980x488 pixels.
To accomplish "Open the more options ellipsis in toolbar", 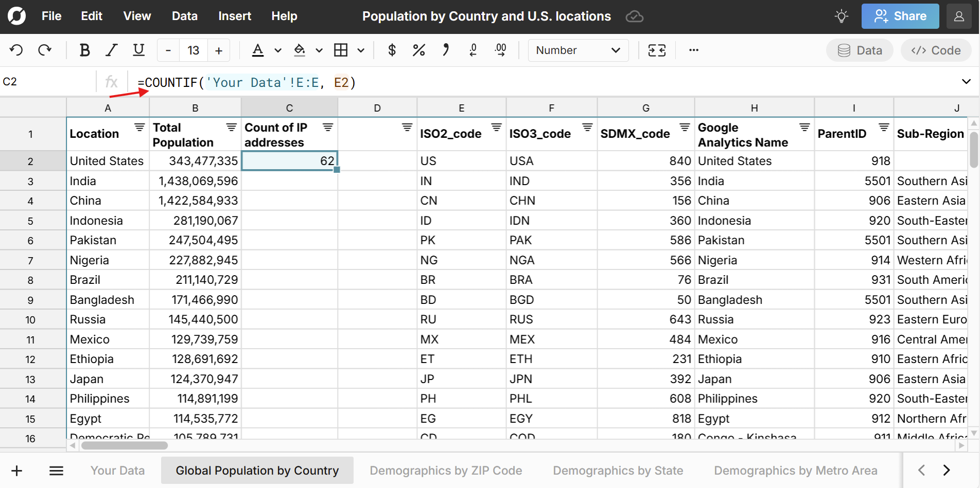I will 693,50.
